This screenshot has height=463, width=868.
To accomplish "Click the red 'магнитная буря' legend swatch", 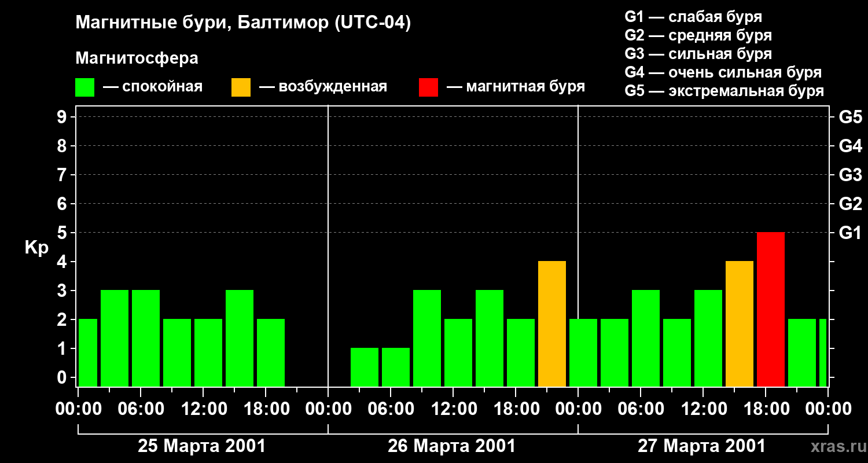I will pos(429,87).
